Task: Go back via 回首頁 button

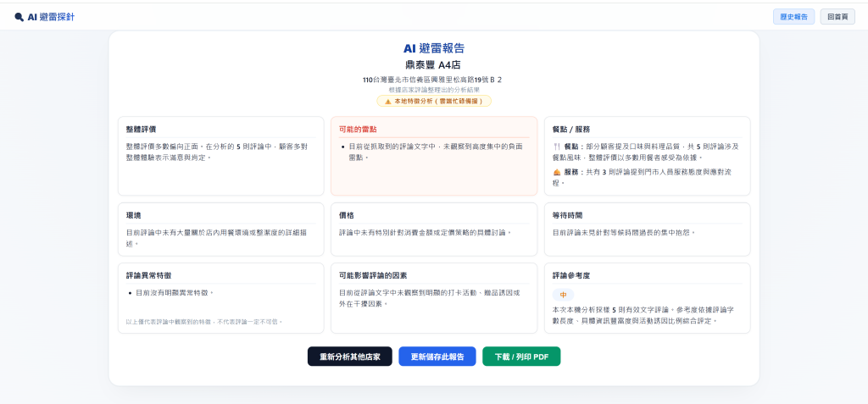Action: [837, 17]
